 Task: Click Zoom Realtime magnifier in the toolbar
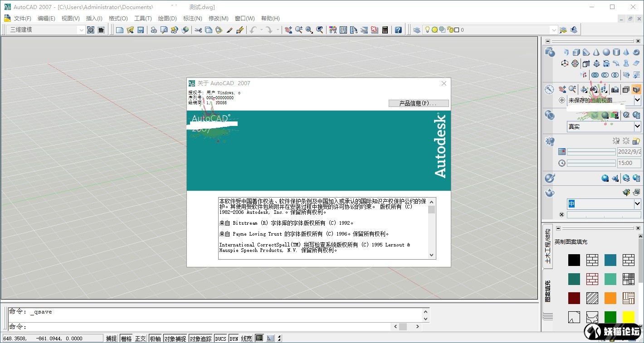(x=299, y=30)
